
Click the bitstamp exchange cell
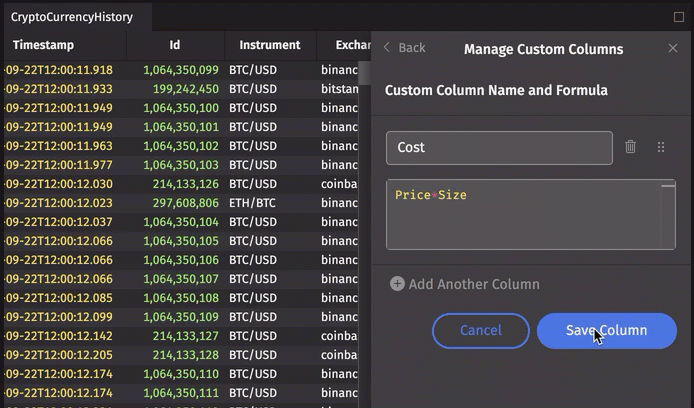[340, 89]
